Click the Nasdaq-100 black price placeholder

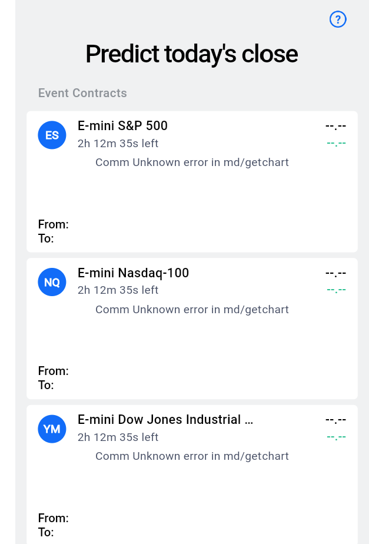335,273
